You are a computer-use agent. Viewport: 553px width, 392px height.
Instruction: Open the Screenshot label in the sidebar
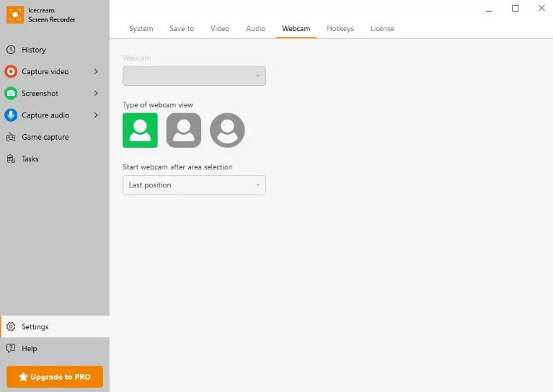tap(40, 93)
